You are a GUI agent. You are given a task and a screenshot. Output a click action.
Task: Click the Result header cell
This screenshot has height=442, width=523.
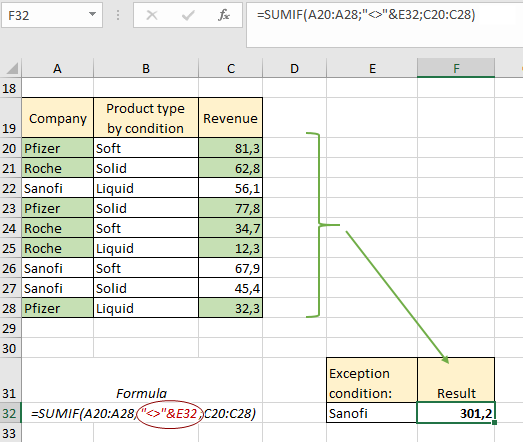[456, 380]
